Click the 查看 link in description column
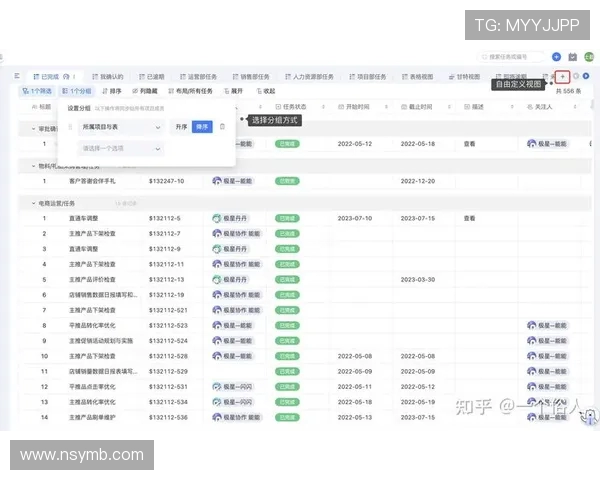 click(469, 144)
